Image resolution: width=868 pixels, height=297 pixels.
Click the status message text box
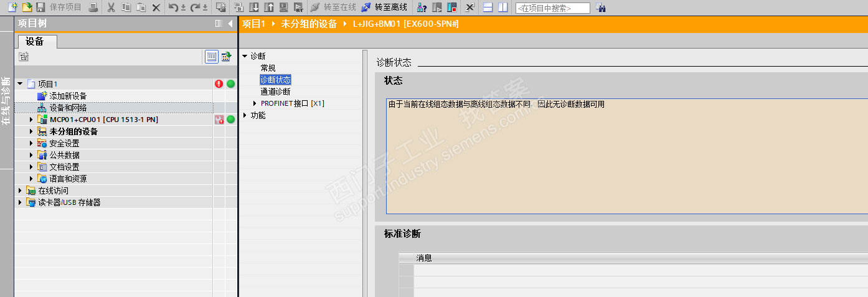coord(627,156)
